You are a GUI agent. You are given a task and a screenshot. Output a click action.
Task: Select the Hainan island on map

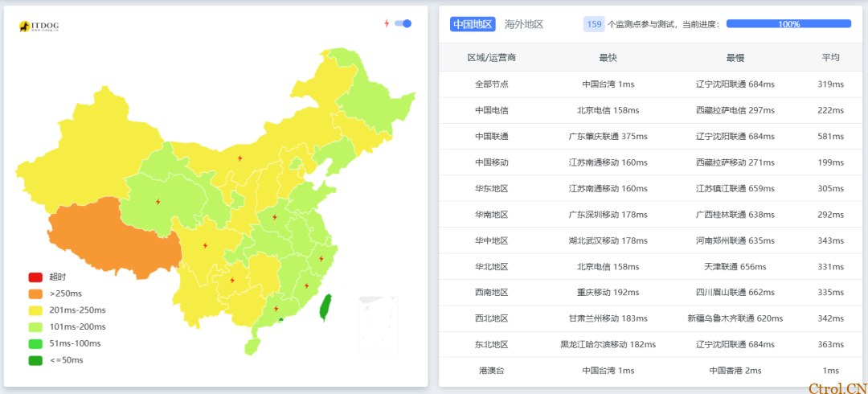point(252,347)
